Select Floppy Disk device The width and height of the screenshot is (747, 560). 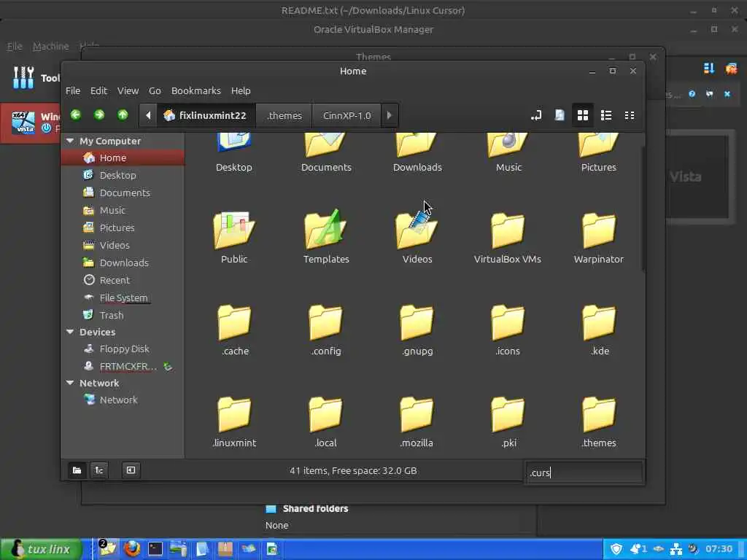coord(123,349)
